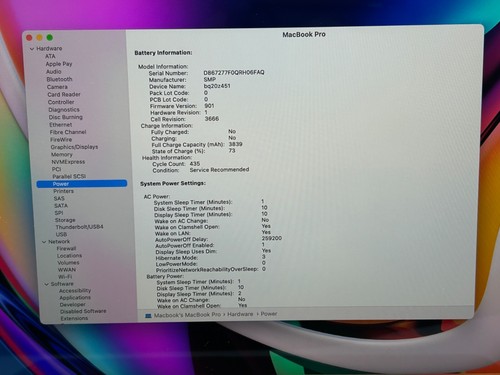Open Parallel SCSI in the sidebar
This screenshot has width=500, height=375.
click(x=69, y=176)
